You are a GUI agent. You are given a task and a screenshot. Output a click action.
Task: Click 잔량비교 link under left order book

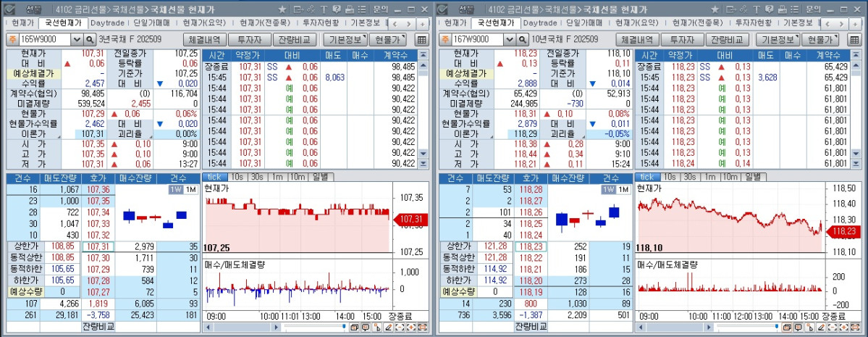98,326
